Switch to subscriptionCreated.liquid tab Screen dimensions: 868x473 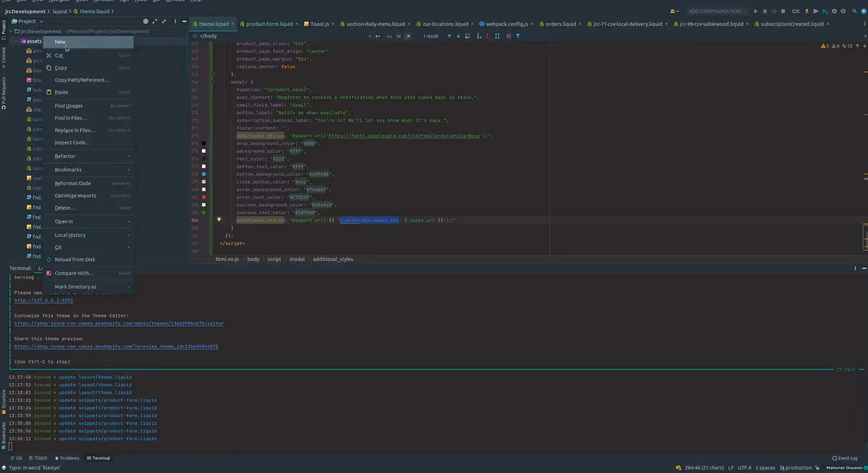(x=792, y=24)
